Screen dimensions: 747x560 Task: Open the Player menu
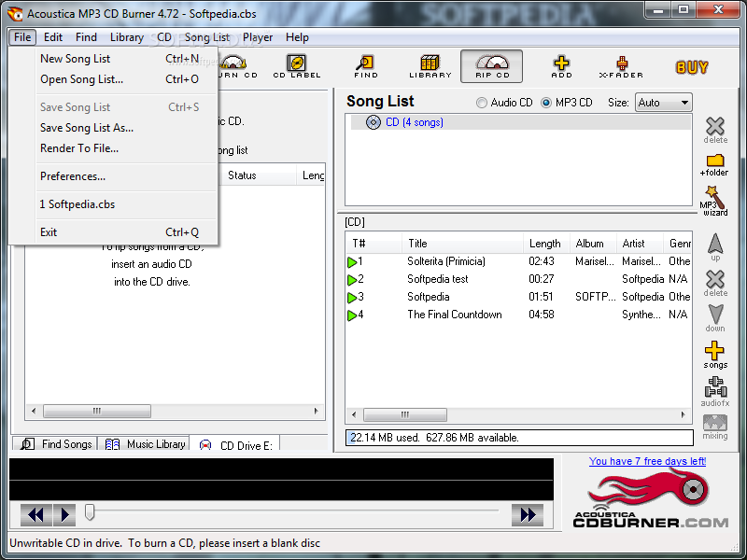(258, 37)
